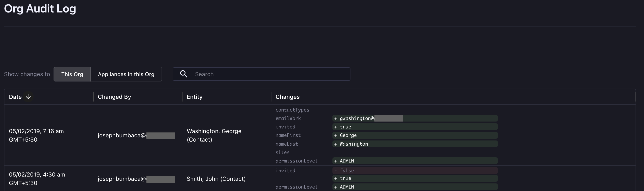
Task: Click the Org Audit Log heading
Action: (40, 9)
